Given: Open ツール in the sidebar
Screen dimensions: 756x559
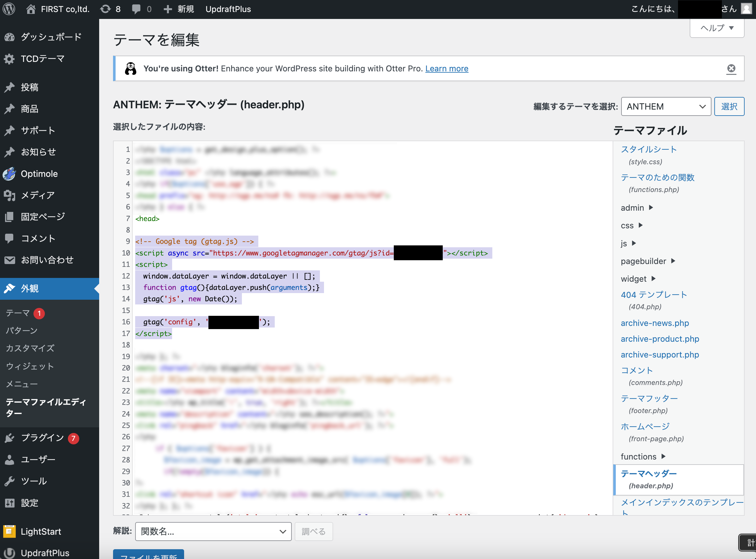Looking at the screenshot, I should (49, 481).
